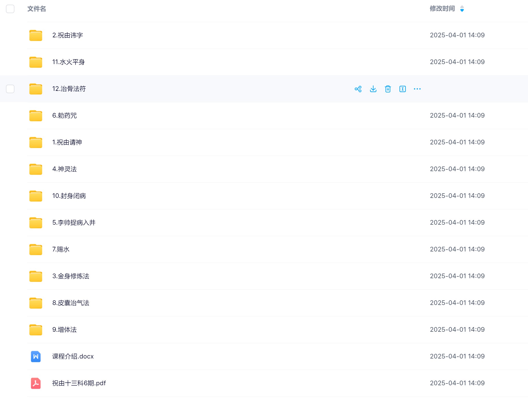
Task: Click rename icon for 12.治骨法符
Action: [x=402, y=89]
